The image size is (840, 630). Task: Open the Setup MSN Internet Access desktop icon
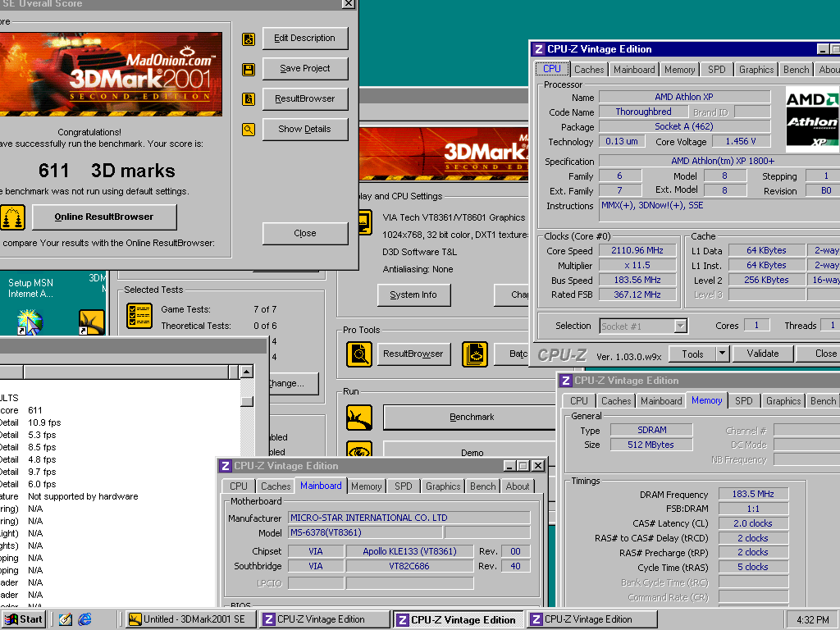tap(30, 321)
